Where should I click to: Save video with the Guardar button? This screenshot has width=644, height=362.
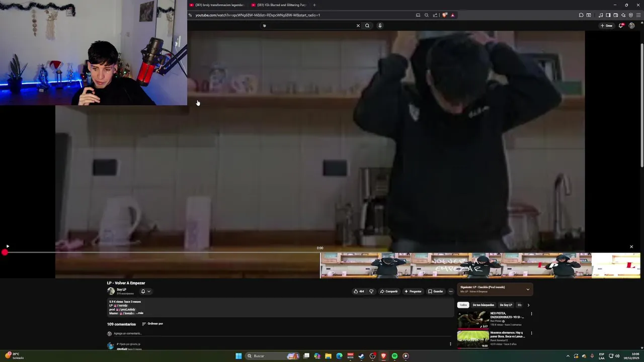(x=436, y=291)
